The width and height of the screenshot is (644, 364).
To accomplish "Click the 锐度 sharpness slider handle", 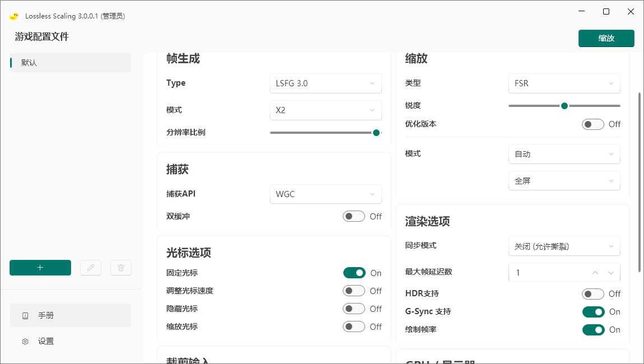I will 564,106.
